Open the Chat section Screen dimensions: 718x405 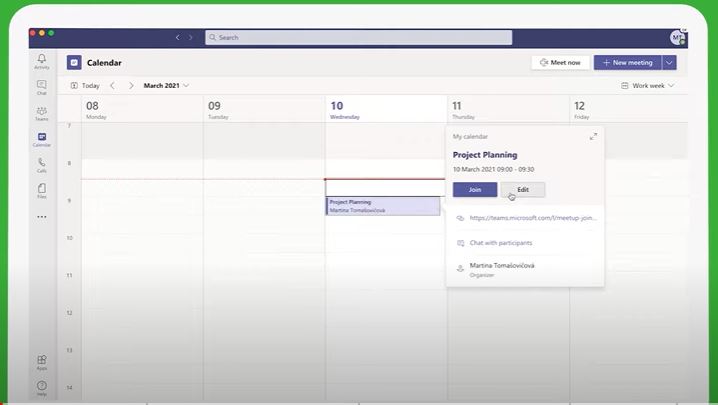[41, 87]
